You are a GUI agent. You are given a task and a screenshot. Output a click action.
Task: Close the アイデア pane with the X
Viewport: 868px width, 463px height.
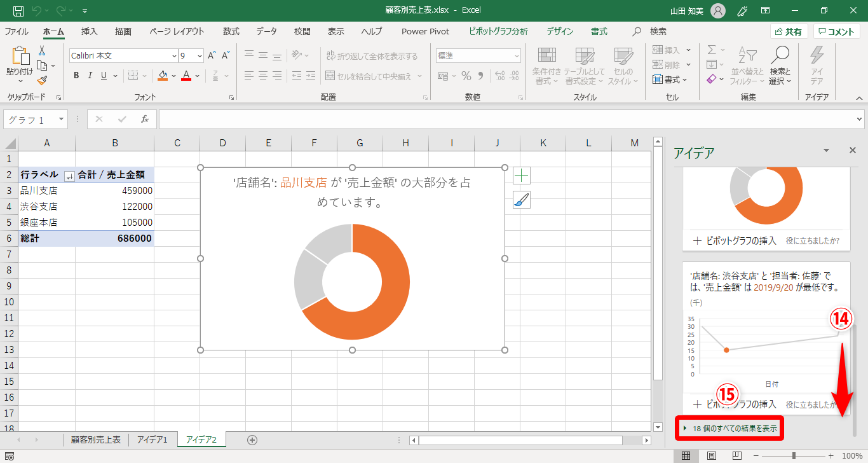point(853,151)
